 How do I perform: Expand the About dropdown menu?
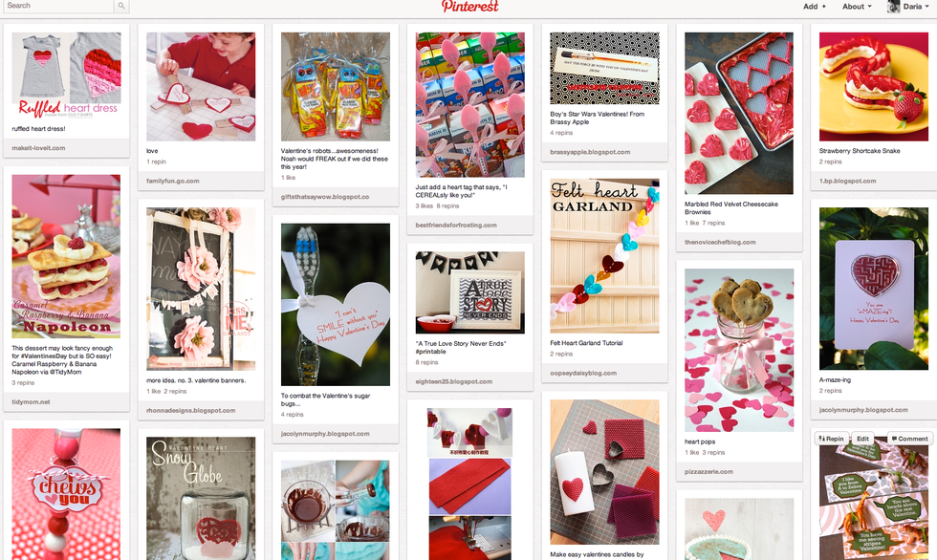[x=857, y=7]
